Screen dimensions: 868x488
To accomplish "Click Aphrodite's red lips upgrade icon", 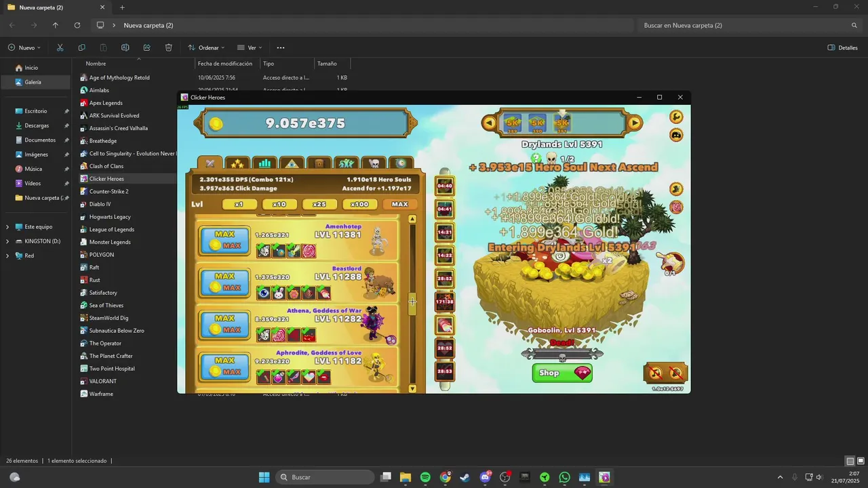I will click(323, 377).
